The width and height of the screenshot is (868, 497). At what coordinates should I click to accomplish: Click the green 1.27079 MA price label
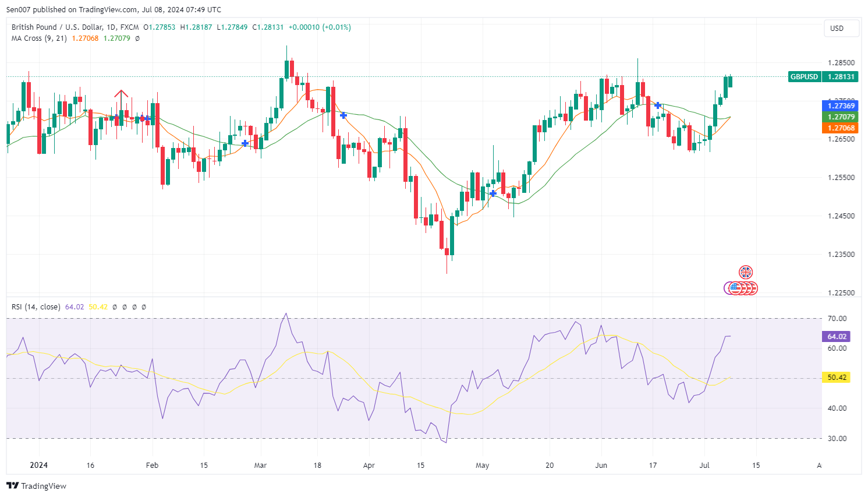[x=839, y=117]
